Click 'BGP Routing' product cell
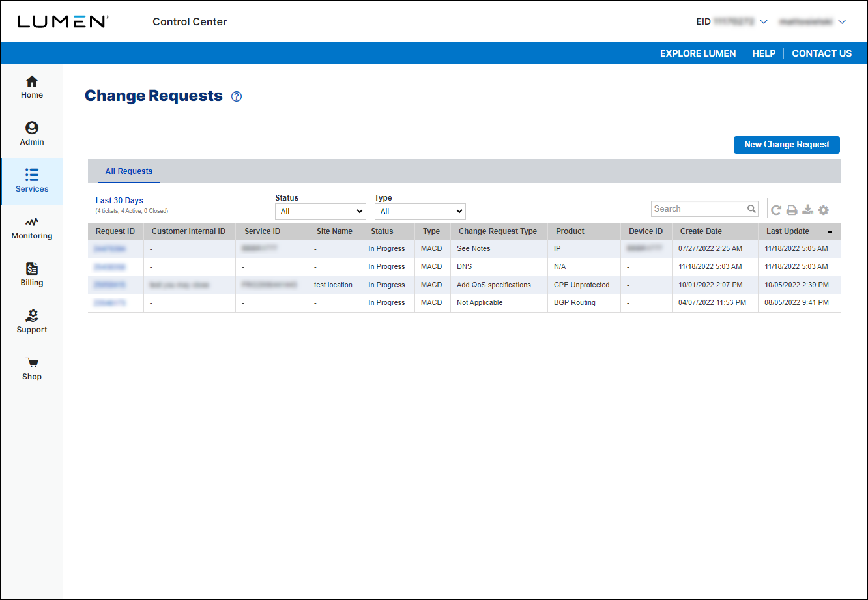The height and width of the screenshot is (600, 868). pos(575,303)
